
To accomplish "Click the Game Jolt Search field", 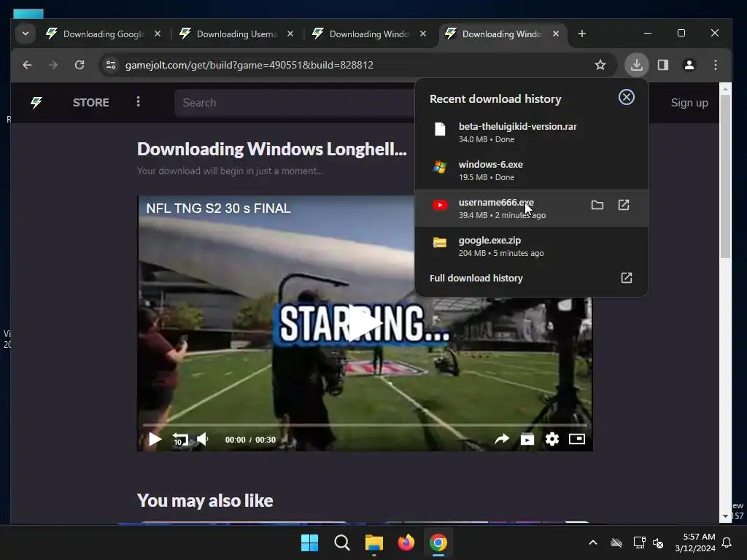I will point(295,103).
